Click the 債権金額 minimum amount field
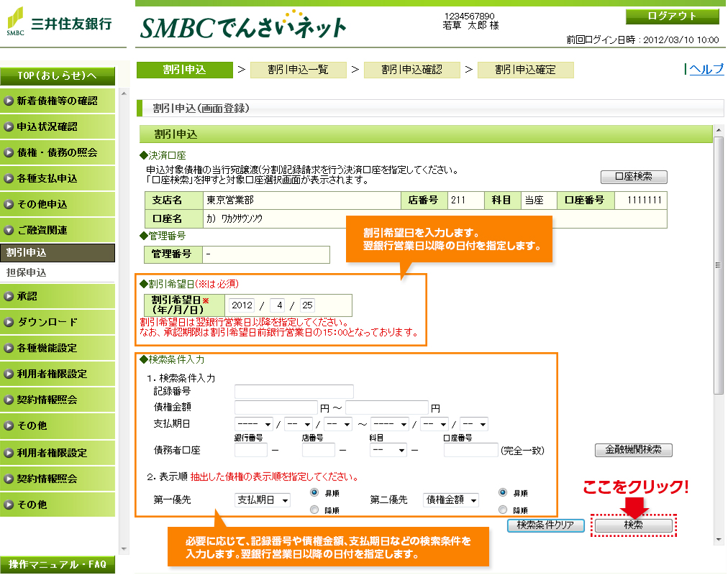The width and height of the screenshot is (728, 575). (276, 408)
